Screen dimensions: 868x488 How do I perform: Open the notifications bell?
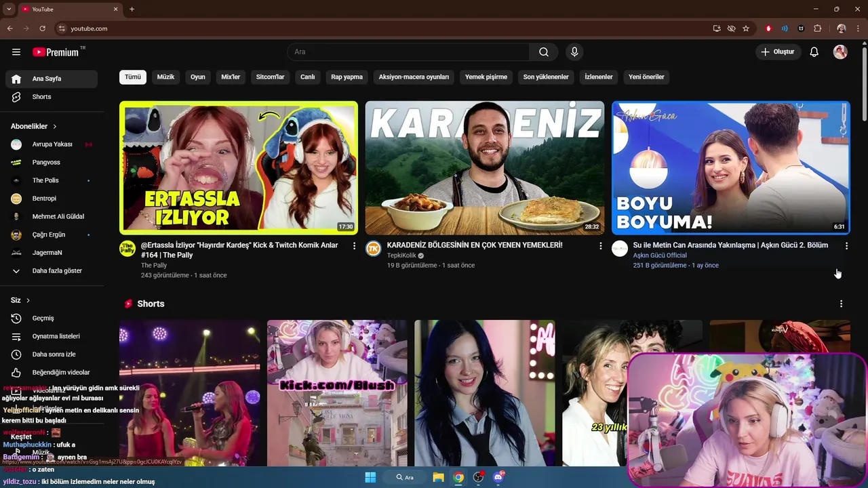(x=814, y=52)
